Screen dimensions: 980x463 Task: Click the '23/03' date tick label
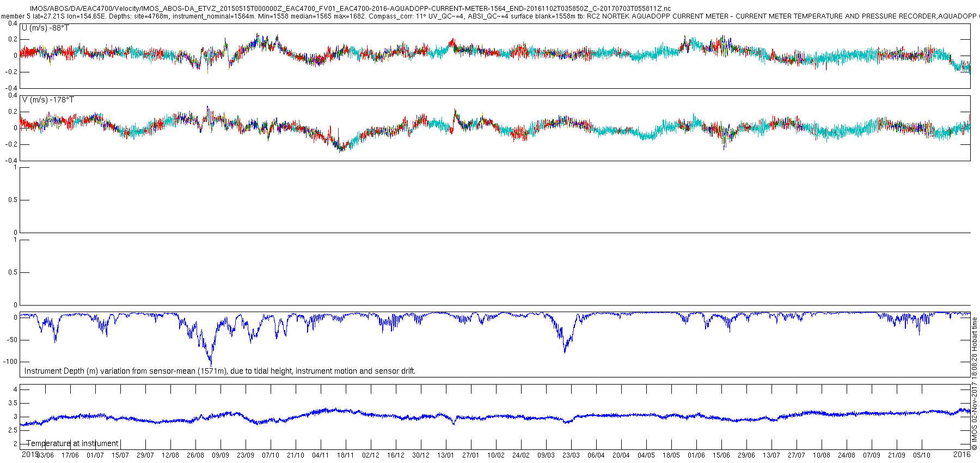tap(571, 455)
